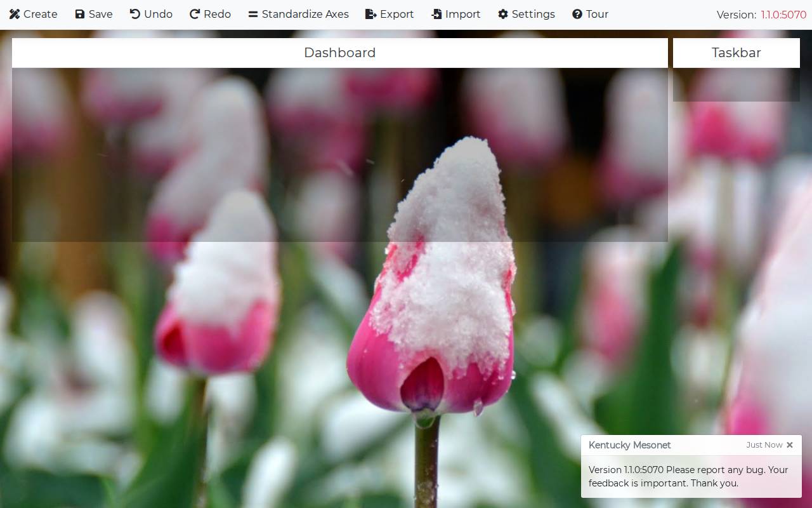Click the Taskbar panel header
Screen dimensions: 812x508
pyautogui.click(x=737, y=53)
